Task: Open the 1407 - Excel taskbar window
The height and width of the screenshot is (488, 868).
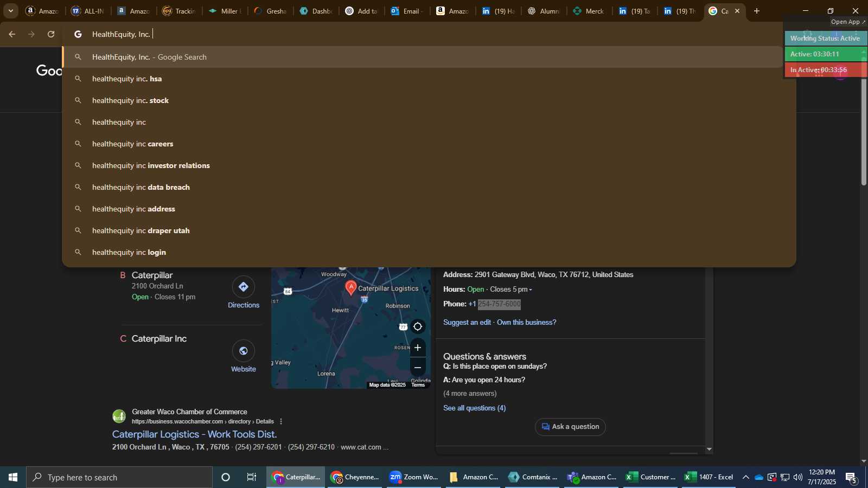Action: pos(710,477)
